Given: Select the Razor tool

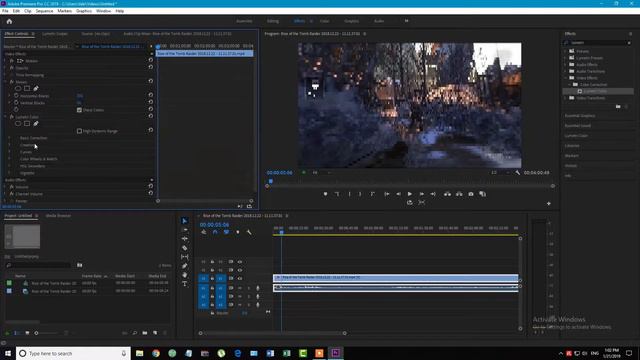Looking at the screenshot, I should click(x=184, y=248).
